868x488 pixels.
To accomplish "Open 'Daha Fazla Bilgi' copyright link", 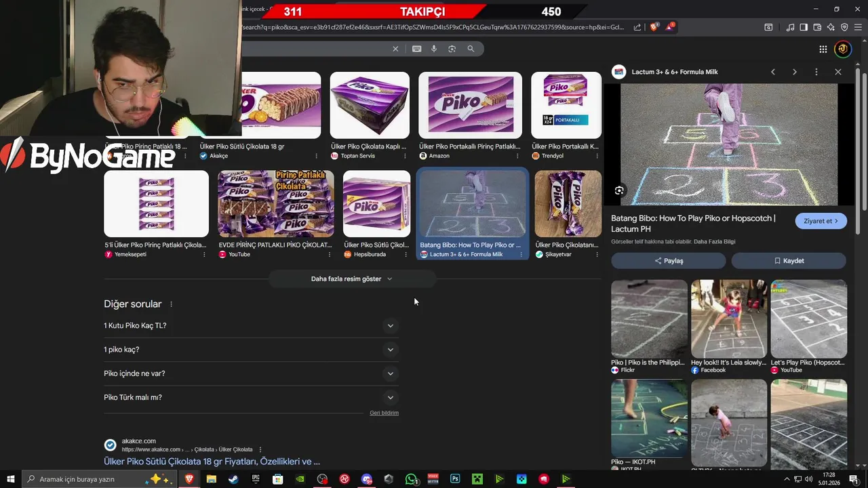I will click(714, 241).
